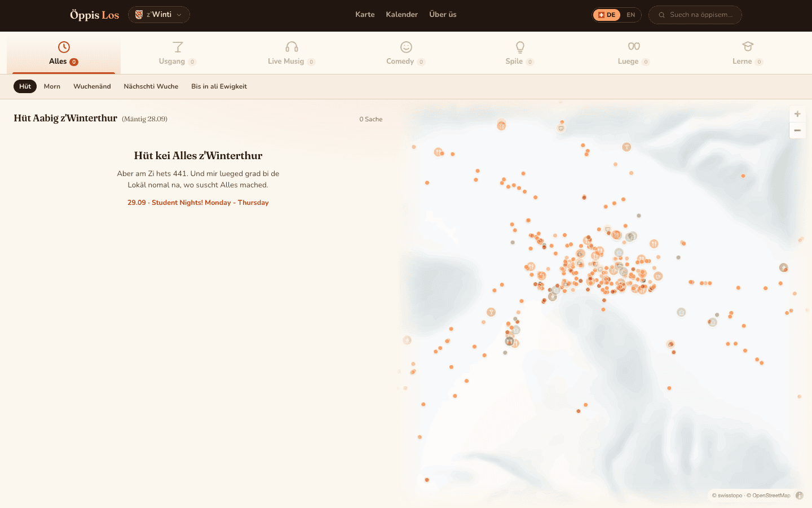812x508 pixels.
Task: Click the "Hüt Aabig z'Winterthur" heading
Action: pyautogui.click(x=65, y=118)
